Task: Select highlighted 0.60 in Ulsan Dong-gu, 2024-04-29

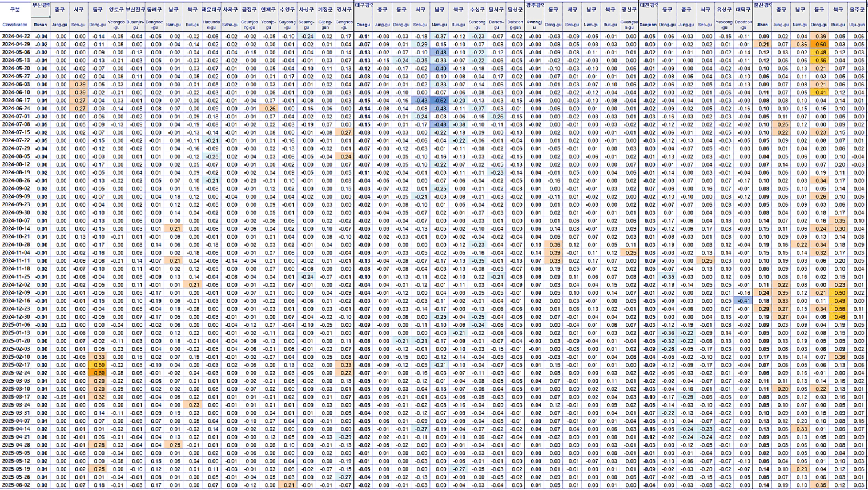Action: [819, 44]
